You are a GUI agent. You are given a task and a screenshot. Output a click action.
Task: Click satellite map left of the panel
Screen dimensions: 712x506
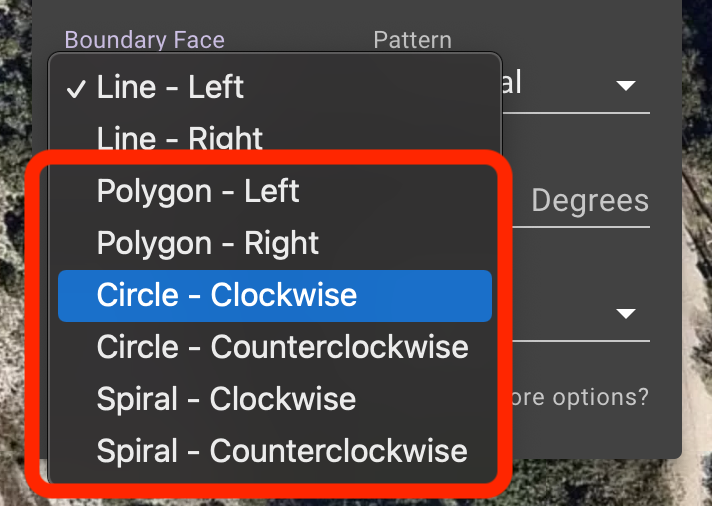coord(16,227)
